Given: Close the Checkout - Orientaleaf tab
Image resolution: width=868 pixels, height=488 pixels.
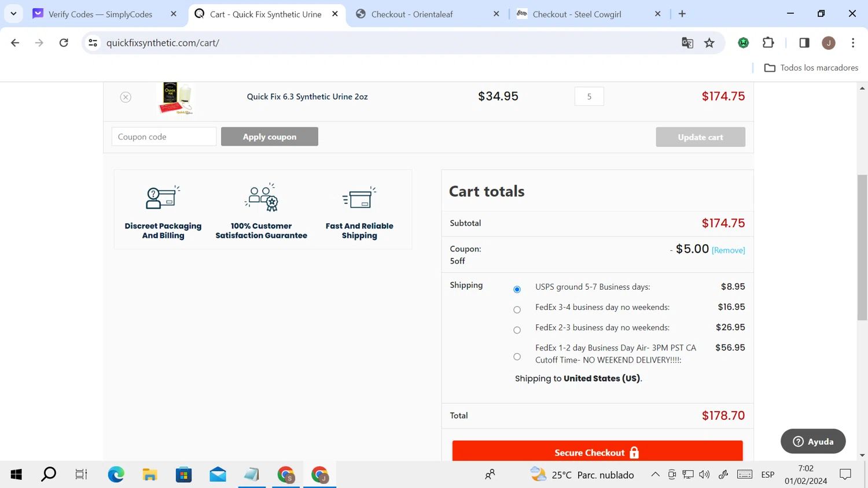Looking at the screenshot, I should click(496, 14).
